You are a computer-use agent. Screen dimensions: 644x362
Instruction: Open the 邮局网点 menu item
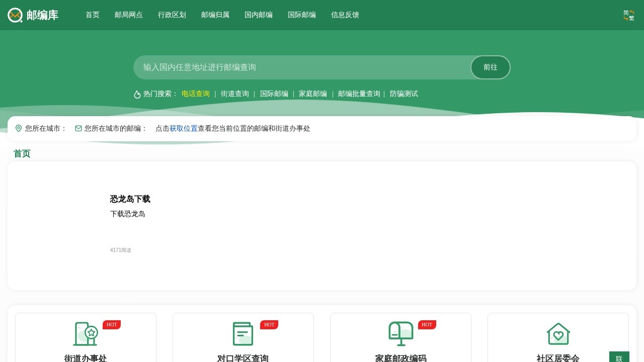tap(129, 15)
